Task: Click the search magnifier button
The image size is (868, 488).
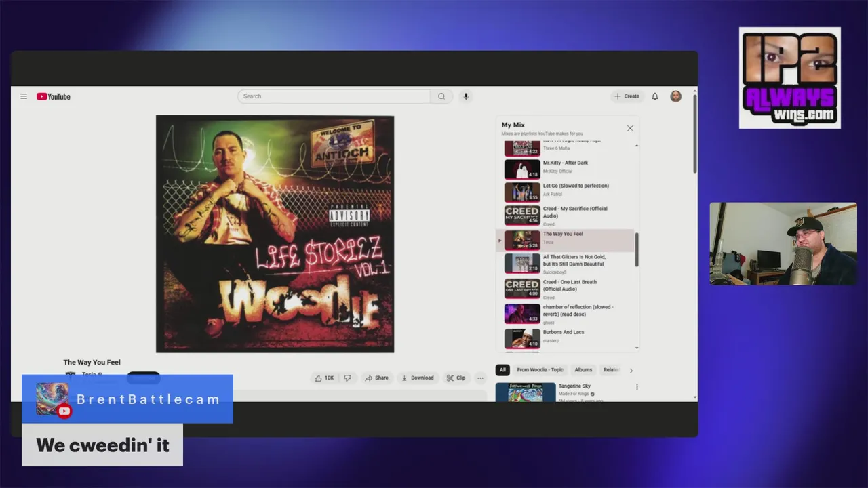Action: click(441, 96)
